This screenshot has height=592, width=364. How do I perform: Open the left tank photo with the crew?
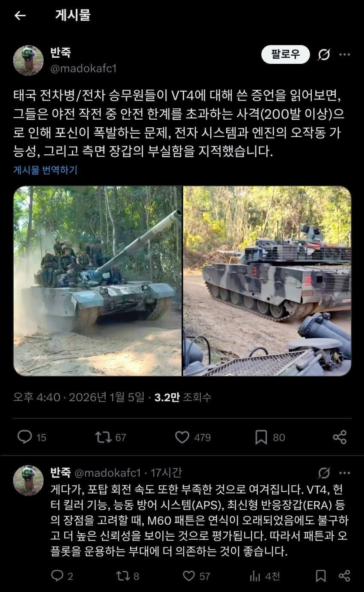click(x=97, y=281)
